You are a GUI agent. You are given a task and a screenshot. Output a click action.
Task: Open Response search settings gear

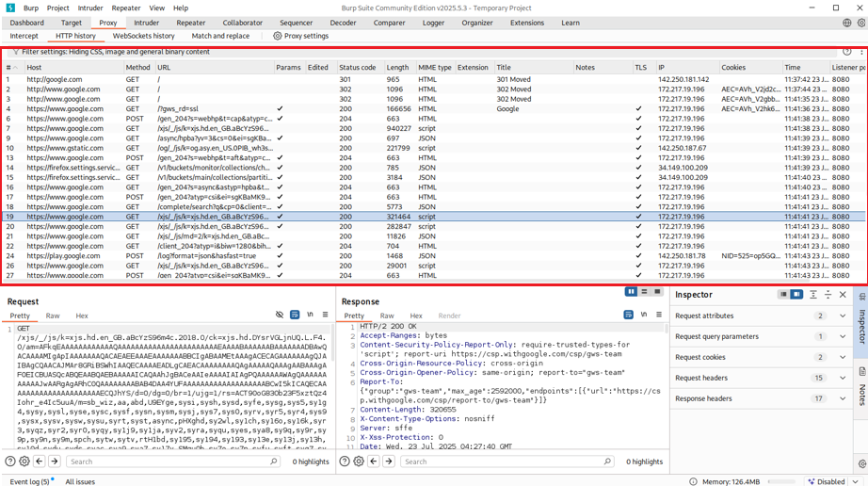click(x=359, y=462)
